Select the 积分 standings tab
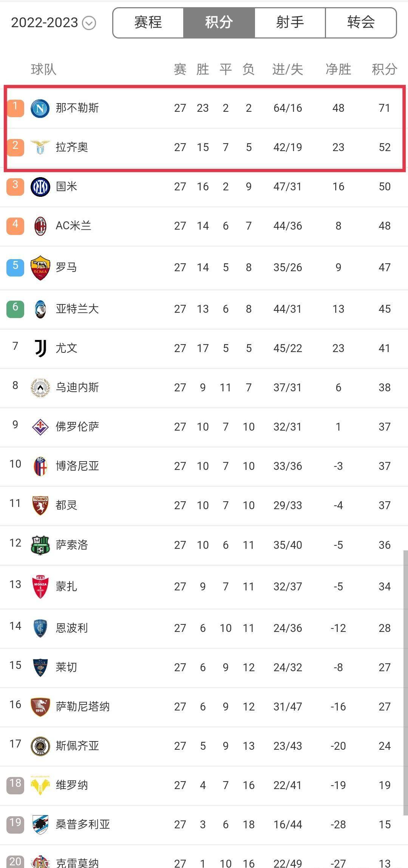This screenshot has height=868, width=408. click(219, 23)
